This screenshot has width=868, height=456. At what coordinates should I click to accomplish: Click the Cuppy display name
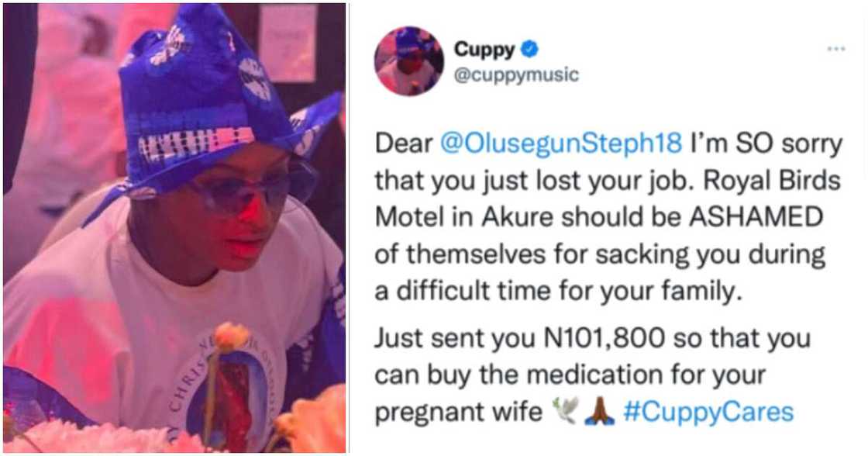484,50
